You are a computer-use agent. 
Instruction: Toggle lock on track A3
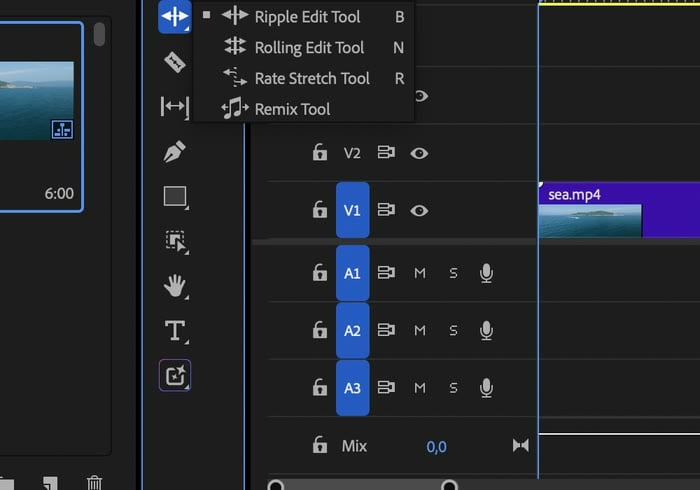click(320, 387)
